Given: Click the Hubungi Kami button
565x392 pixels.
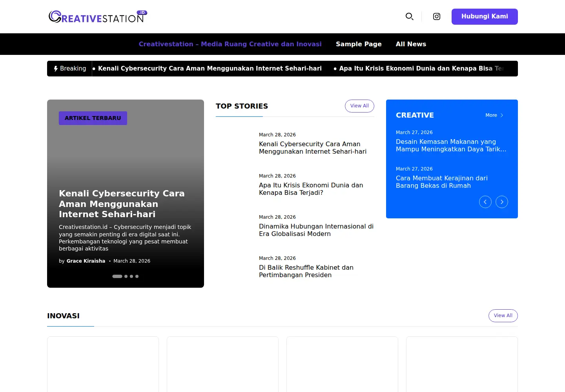Looking at the screenshot, I should [485, 16].
